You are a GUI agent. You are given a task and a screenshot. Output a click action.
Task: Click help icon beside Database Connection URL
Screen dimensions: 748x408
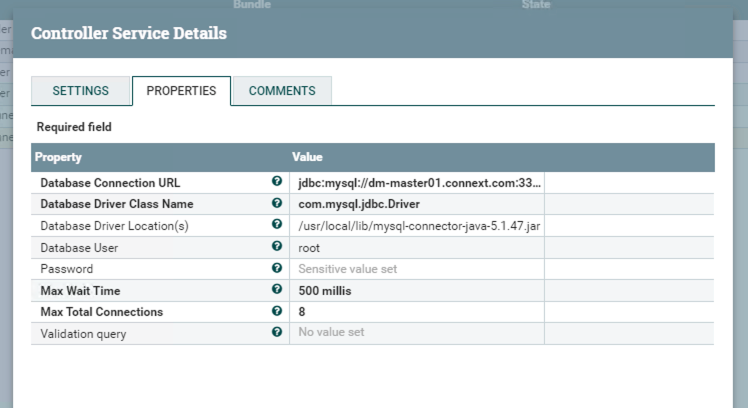tap(277, 182)
